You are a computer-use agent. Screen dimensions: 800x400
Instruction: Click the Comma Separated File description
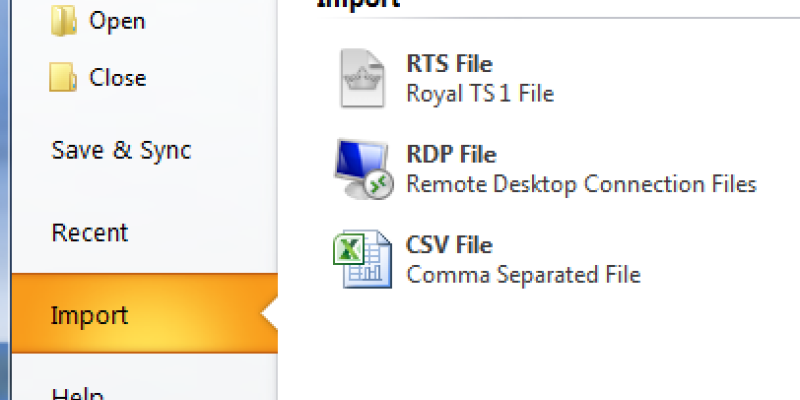(523, 274)
